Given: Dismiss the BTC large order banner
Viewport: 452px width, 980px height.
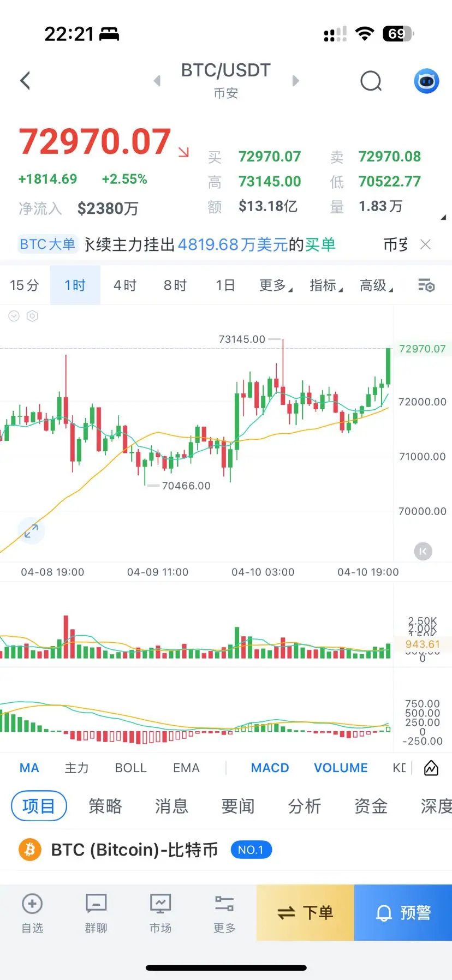Looking at the screenshot, I should 425,244.
